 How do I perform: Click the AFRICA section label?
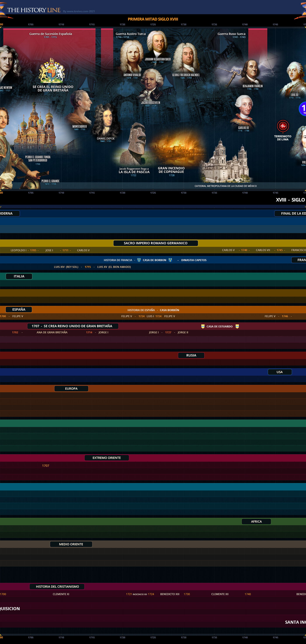click(x=256, y=522)
